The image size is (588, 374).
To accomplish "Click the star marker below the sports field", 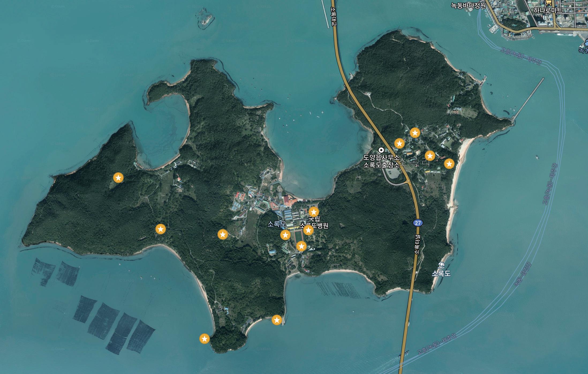I will [x=301, y=246].
